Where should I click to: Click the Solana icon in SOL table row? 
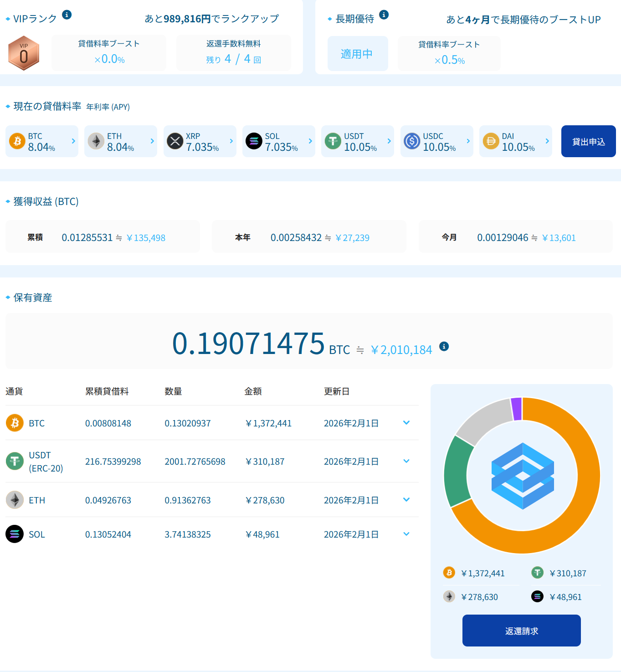pos(15,534)
